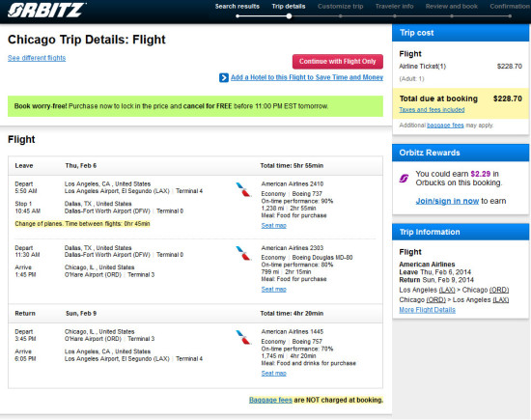Click the American Airlines logo for flight 2410
Image resolution: width=531 pixels, height=420 pixels.
(243, 189)
